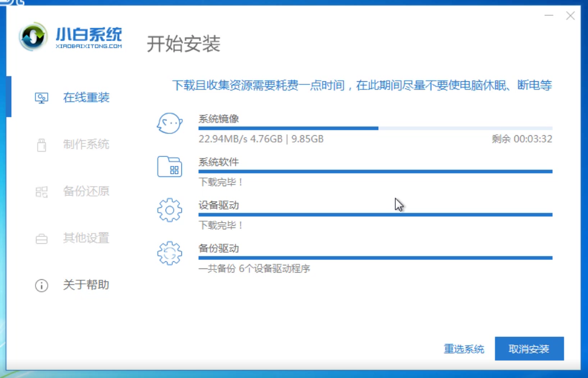Click the 设备驱动 gear icon
The width and height of the screenshot is (588, 378).
click(x=170, y=209)
